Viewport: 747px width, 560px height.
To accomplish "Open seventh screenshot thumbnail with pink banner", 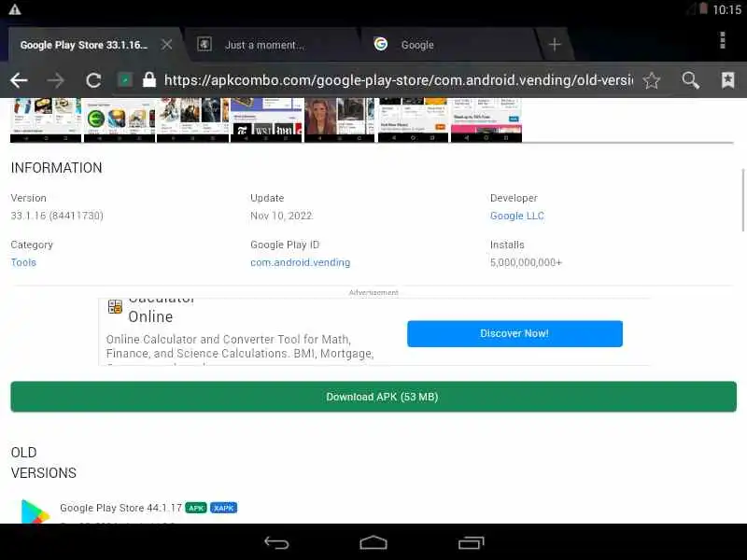I will (x=486, y=120).
